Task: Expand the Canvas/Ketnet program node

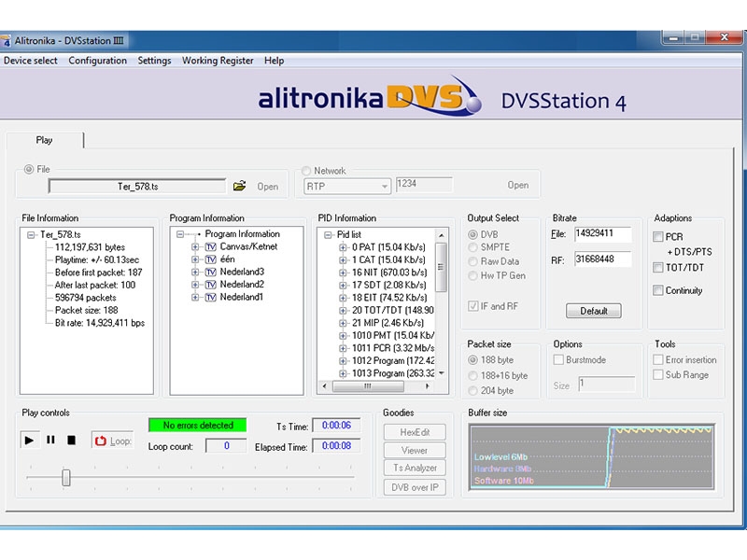Action: 195,246
